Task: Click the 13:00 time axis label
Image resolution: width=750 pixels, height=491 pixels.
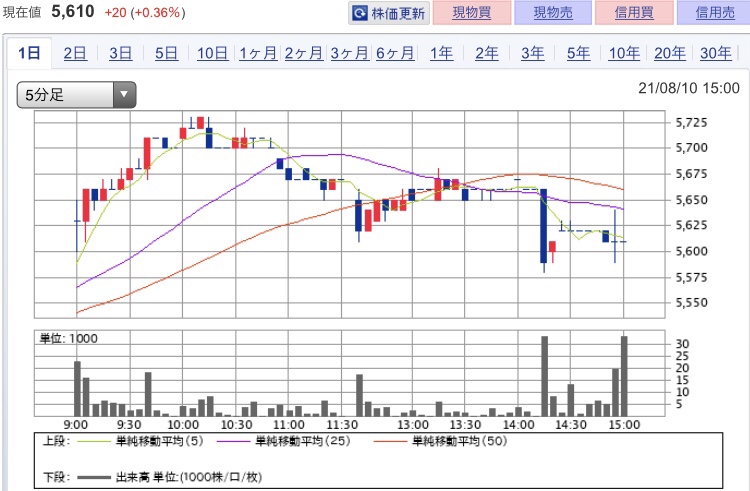Action: pos(413,425)
